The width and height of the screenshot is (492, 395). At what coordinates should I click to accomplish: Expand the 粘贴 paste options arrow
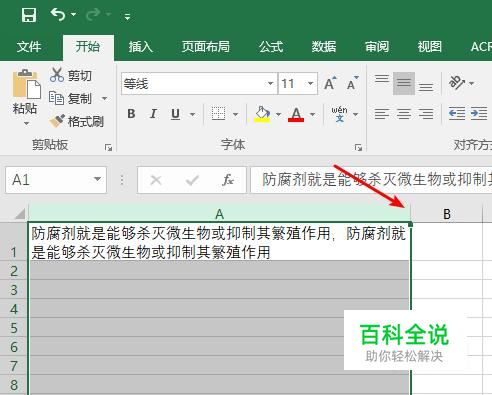(26, 124)
